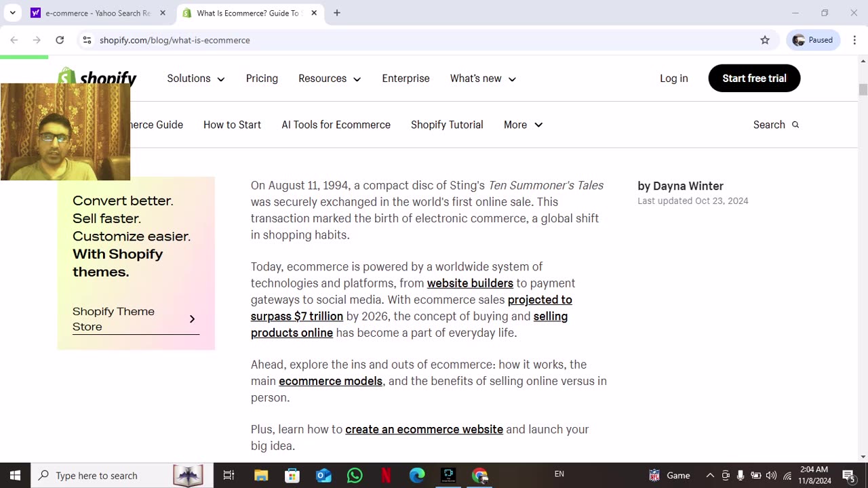Click the Shopify logo

point(98,77)
